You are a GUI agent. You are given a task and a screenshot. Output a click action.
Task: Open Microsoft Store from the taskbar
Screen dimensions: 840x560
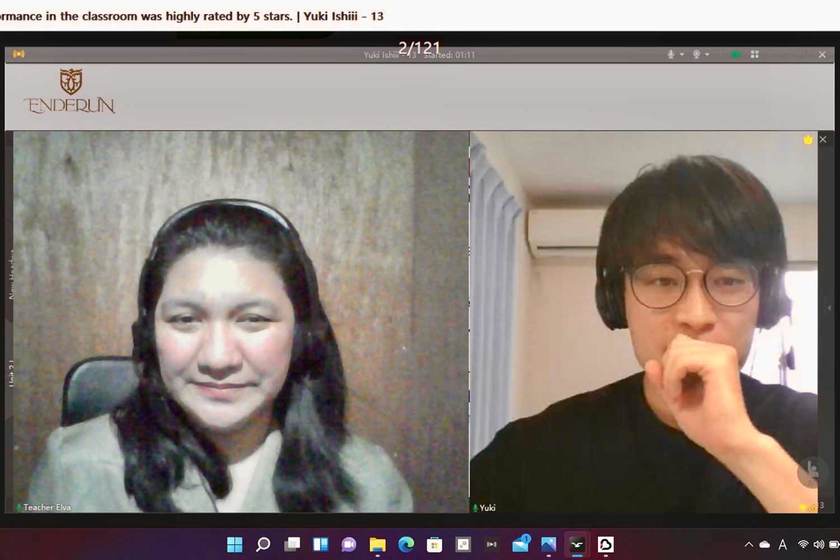pos(434,544)
